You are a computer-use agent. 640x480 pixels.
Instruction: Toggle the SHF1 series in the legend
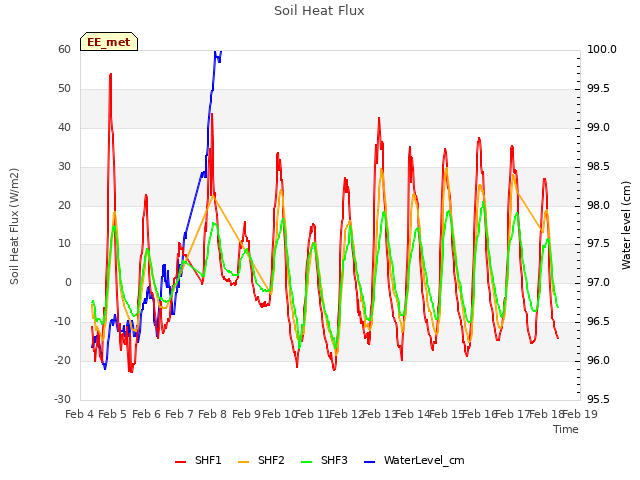point(198,460)
